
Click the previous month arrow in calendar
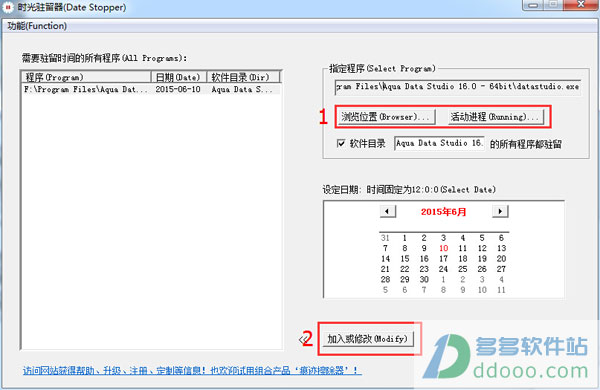[388, 211]
